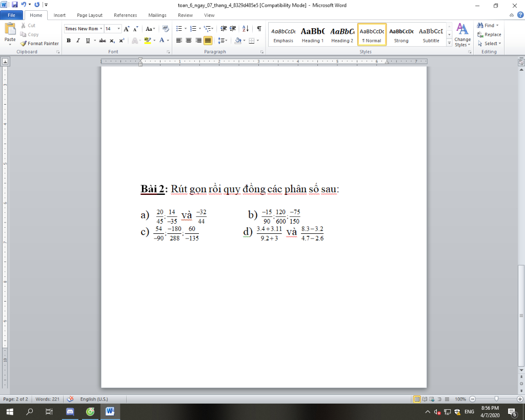The height and width of the screenshot is (420, 525).
Task: Click Clear Formatting eraser icon
Action: (x=166, y=29)
